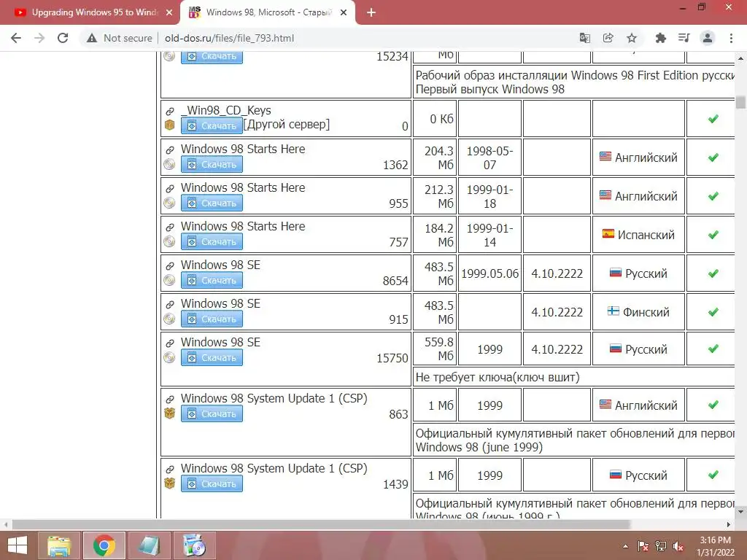The height and width of the screenshot is (560, 747).
Task: Click CD icon in Finnish Windows 98 SE row
Action: (x=169, y=319)
